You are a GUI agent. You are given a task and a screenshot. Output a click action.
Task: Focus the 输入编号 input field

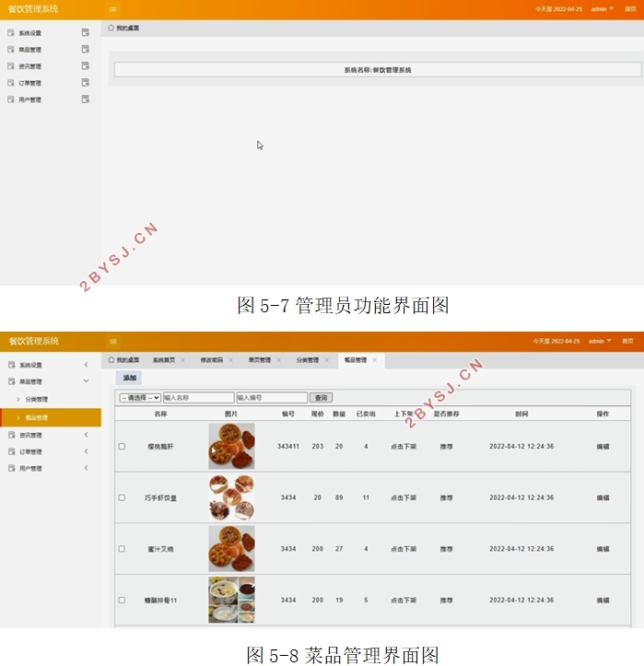pyautogui.click(x=272, y=398)
